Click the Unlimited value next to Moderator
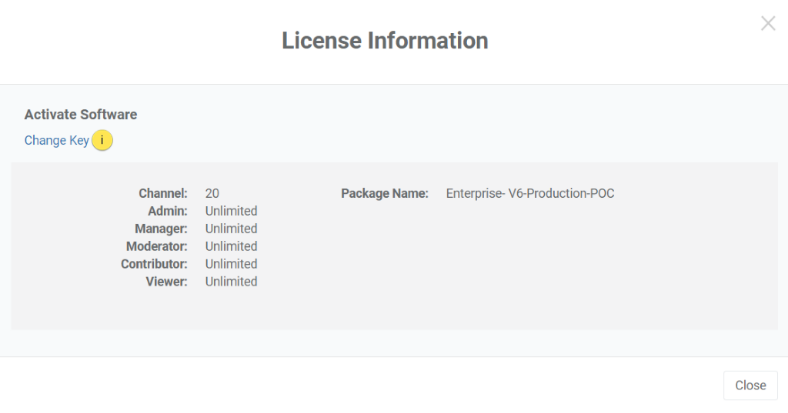This screenshot has height=413, width=788. pyautogui.click(x=231, y=246)
